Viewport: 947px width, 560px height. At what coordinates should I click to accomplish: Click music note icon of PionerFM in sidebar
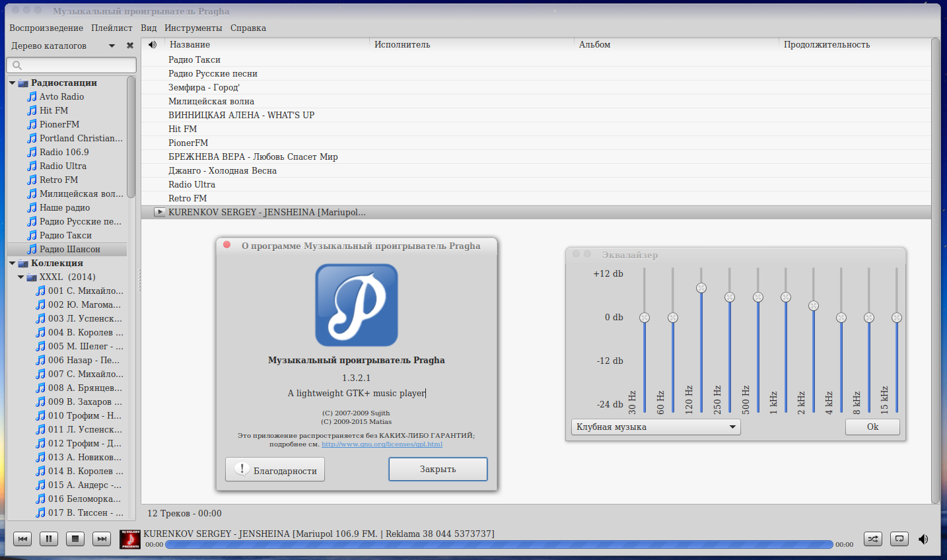[32, 124]
